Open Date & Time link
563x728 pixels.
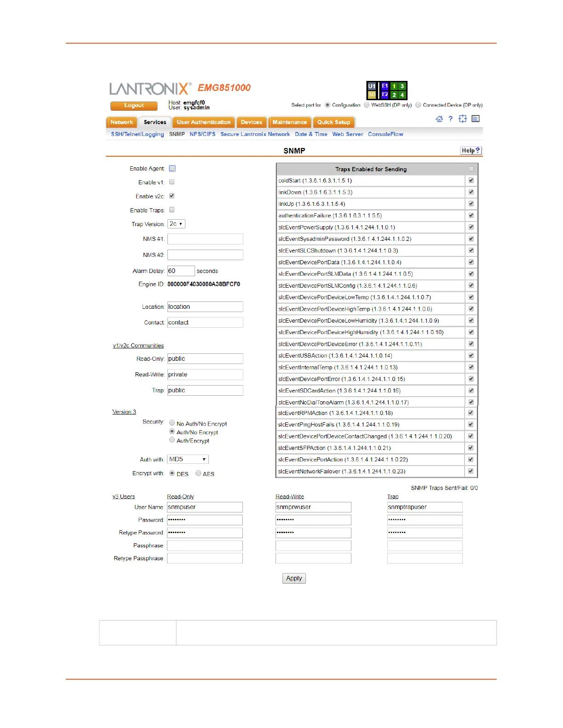coord(311,134)
